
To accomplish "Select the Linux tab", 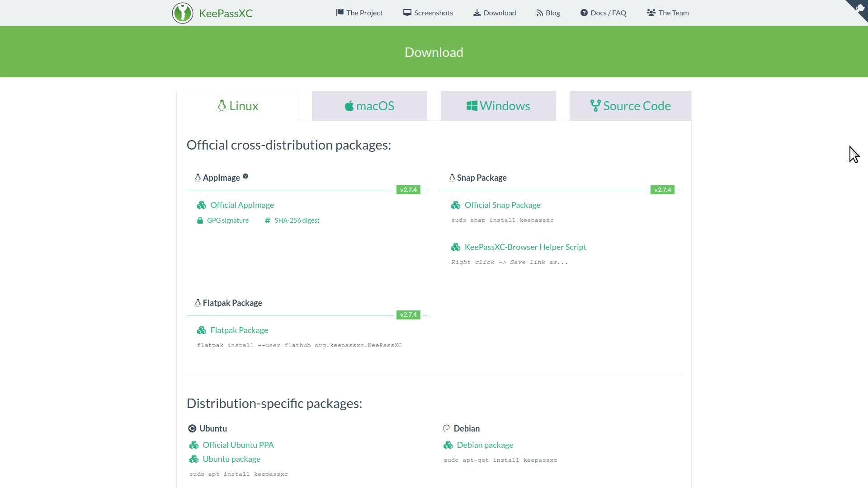I will tap(237, 106).
